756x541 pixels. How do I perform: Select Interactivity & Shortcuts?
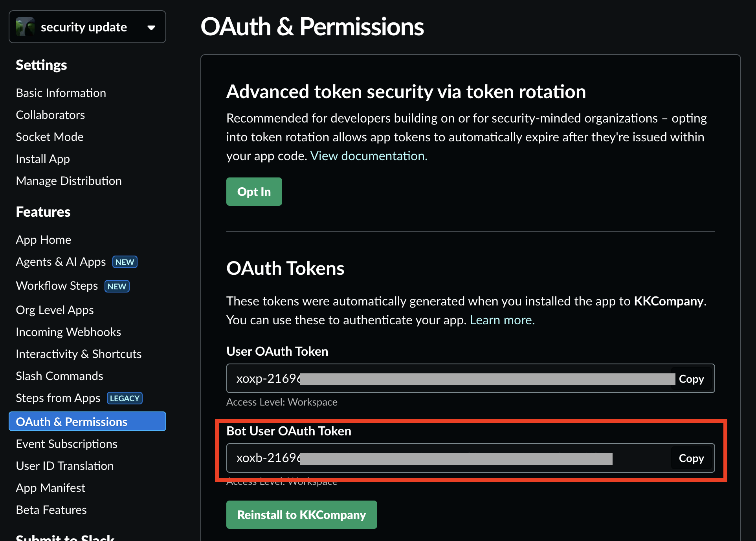[x=79, y=354]
